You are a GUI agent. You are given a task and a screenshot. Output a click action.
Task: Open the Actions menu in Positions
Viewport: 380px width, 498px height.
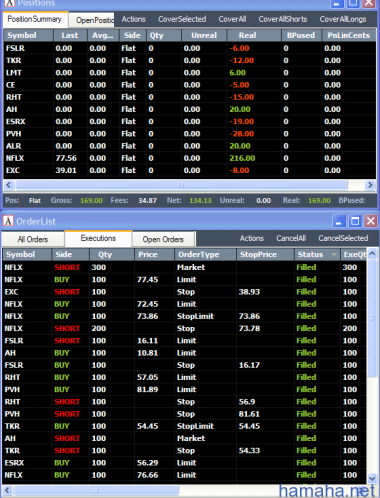coord(134,19)
